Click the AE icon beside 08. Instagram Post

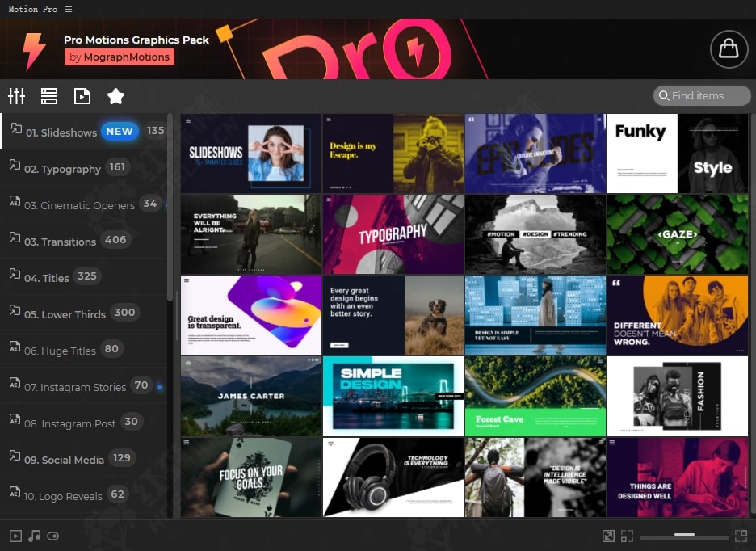(x=15, y=419)
